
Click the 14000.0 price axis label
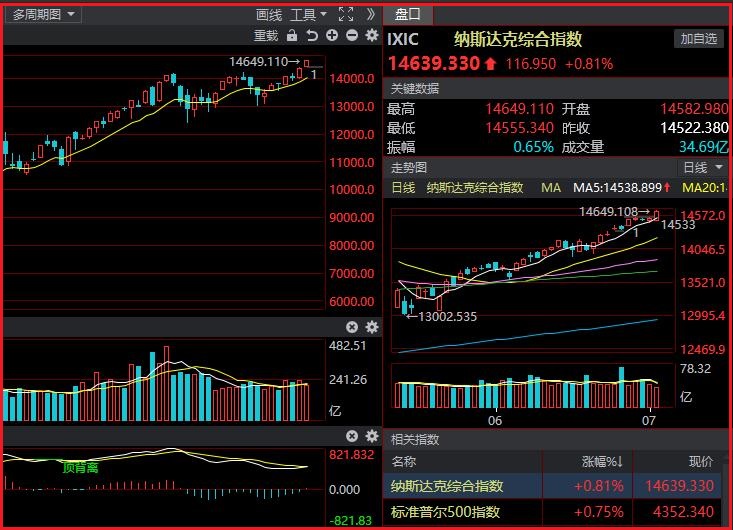click(x=352, y=79)
